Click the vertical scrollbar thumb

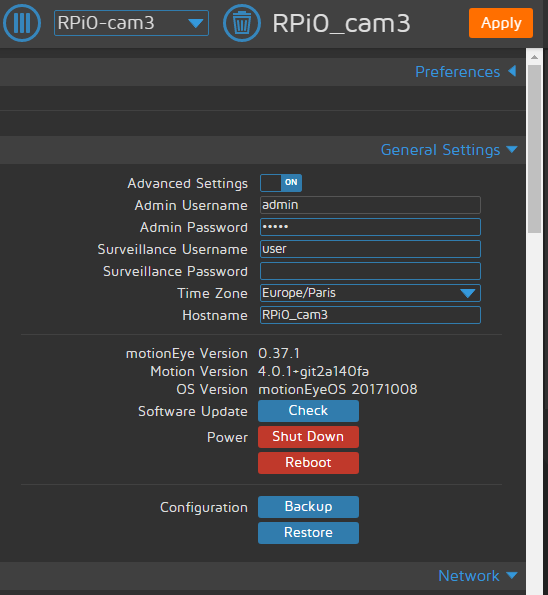(x=534, y=149)
